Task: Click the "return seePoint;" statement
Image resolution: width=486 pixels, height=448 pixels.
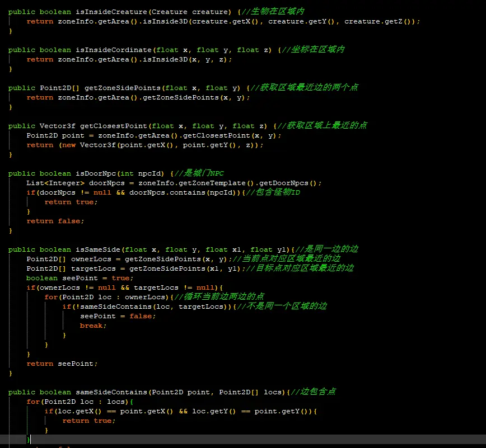Action: coord(62,364)
